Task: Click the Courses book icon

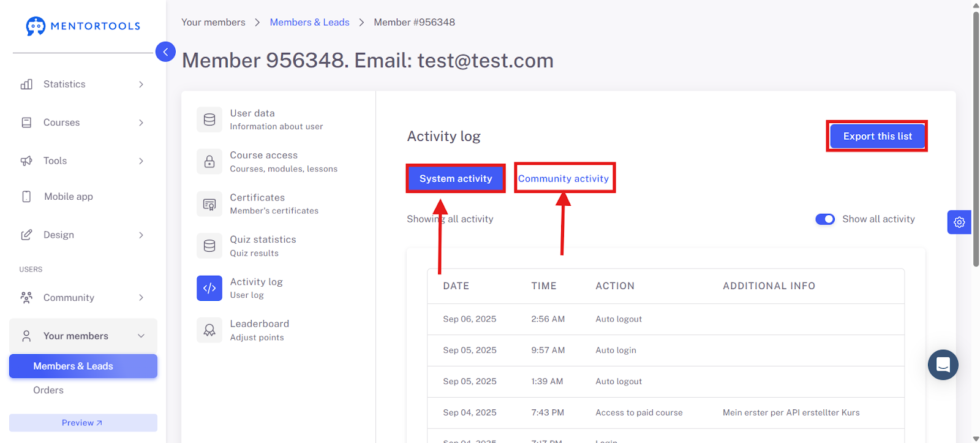Action: [x=26, y=123]
